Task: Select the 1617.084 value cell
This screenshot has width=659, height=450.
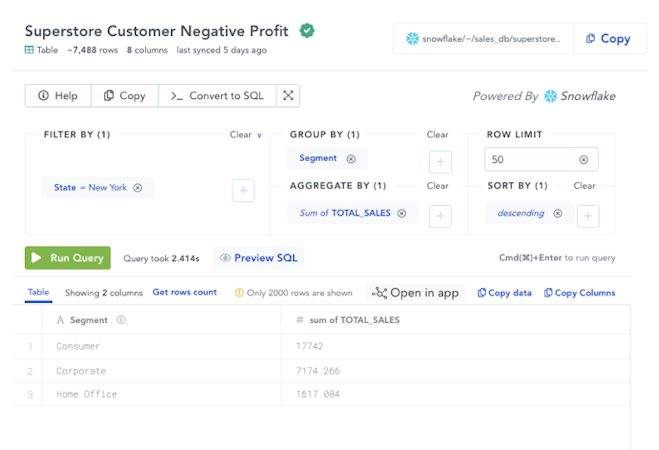Action: click(456, 394)
